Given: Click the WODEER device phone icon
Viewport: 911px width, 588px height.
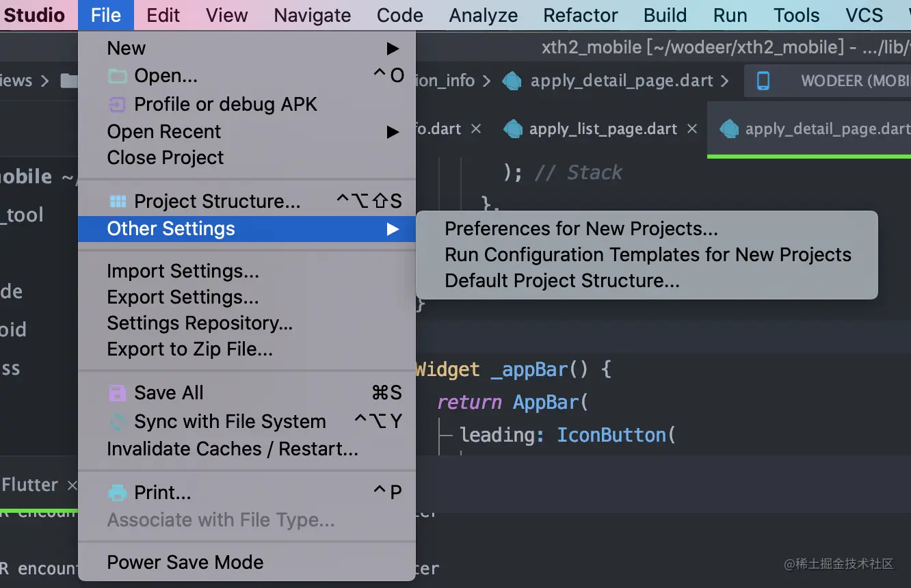Looking at the screenshot, I should [x=763, y=81].
